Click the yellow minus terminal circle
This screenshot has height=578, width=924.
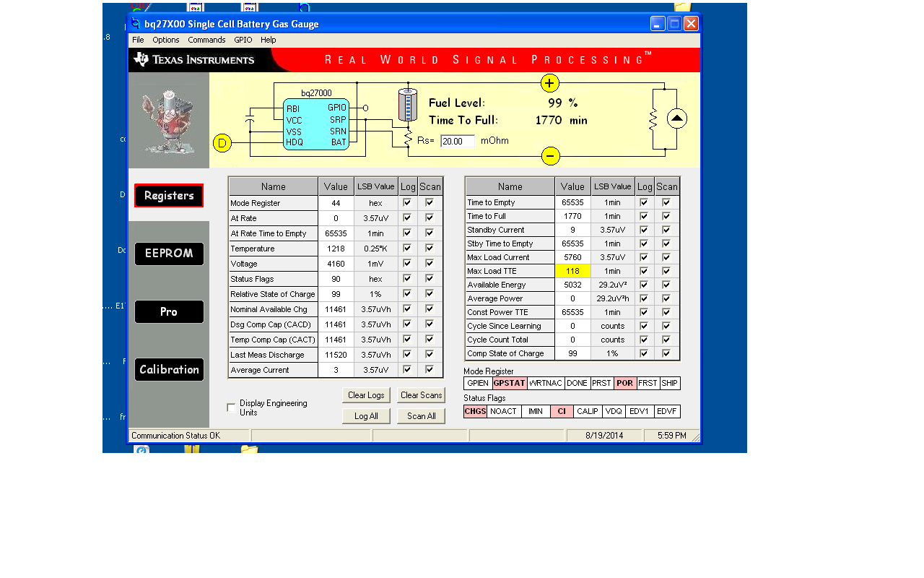pyautogui.click(x=550, y=155)
